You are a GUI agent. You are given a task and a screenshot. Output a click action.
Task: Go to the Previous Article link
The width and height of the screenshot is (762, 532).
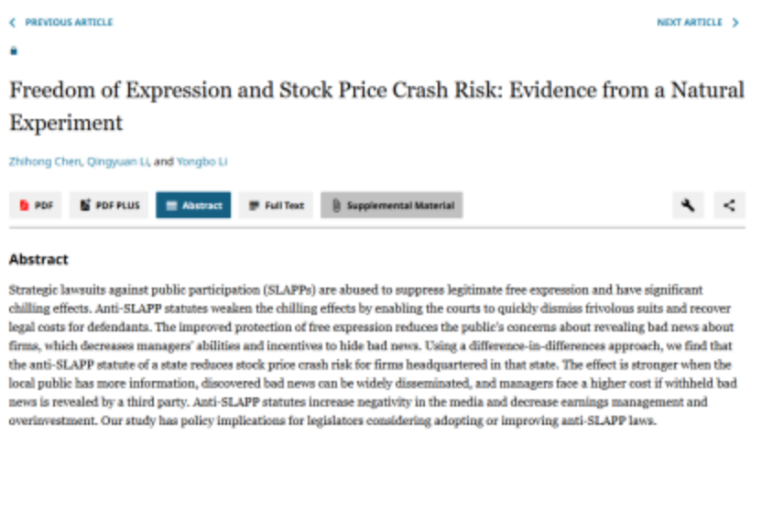point(69,23)
